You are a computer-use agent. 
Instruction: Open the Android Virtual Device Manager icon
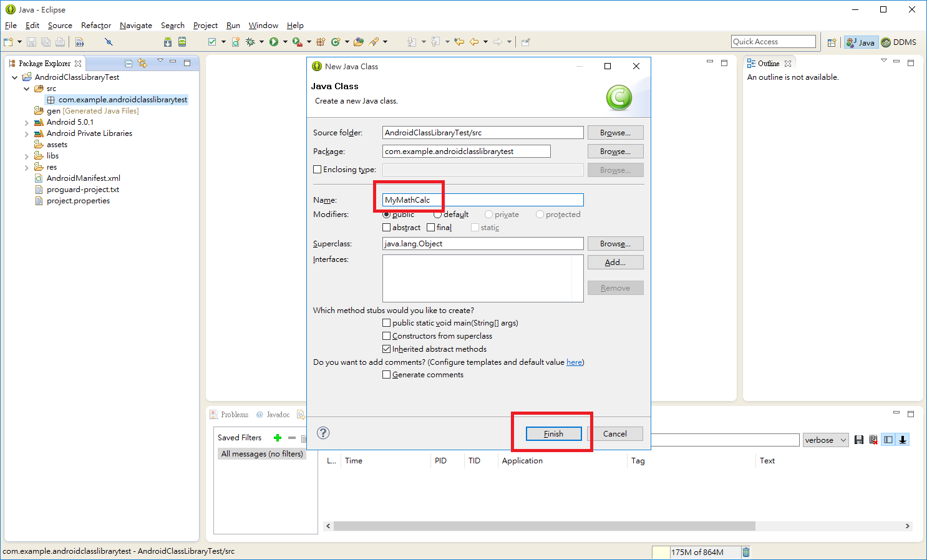click(x=182, y=42)
